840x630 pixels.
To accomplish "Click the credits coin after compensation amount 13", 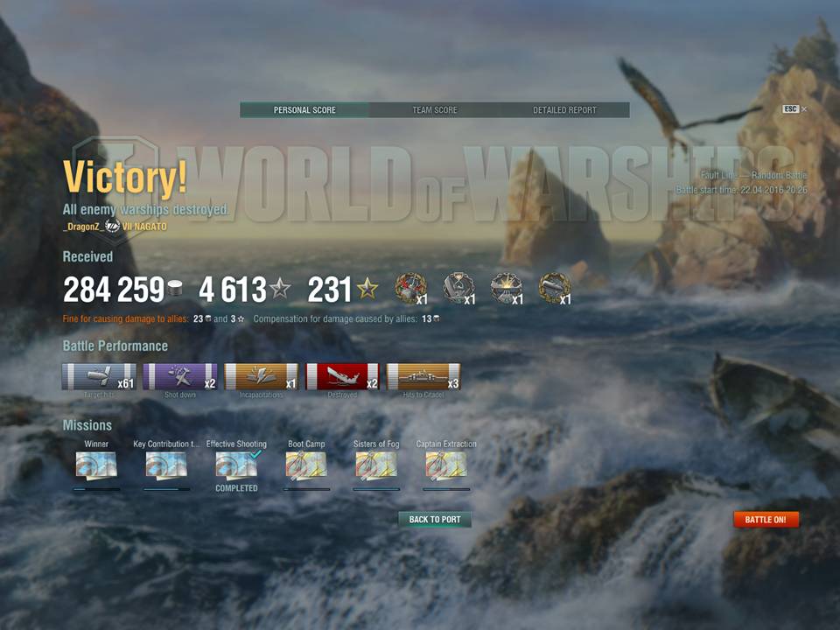I will click(x=437, y=318).
